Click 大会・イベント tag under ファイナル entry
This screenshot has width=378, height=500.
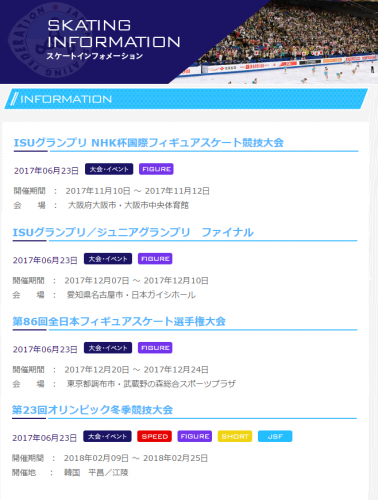[108, 259]
